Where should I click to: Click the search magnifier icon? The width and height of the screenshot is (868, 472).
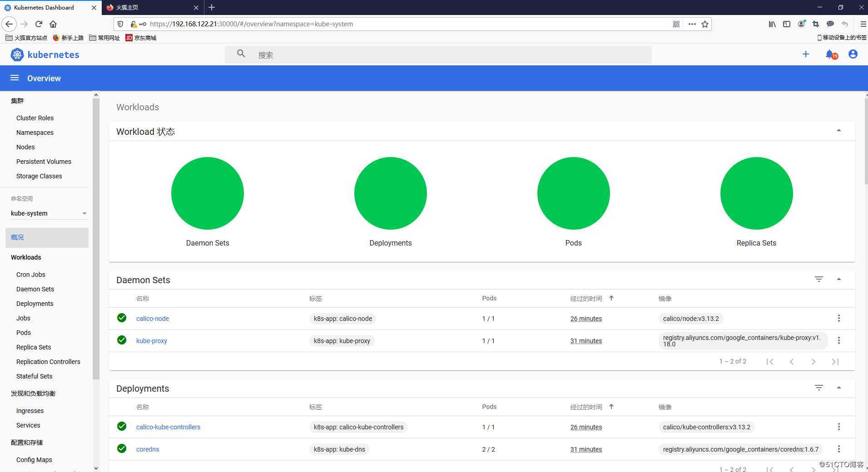(x=241, y=54)
